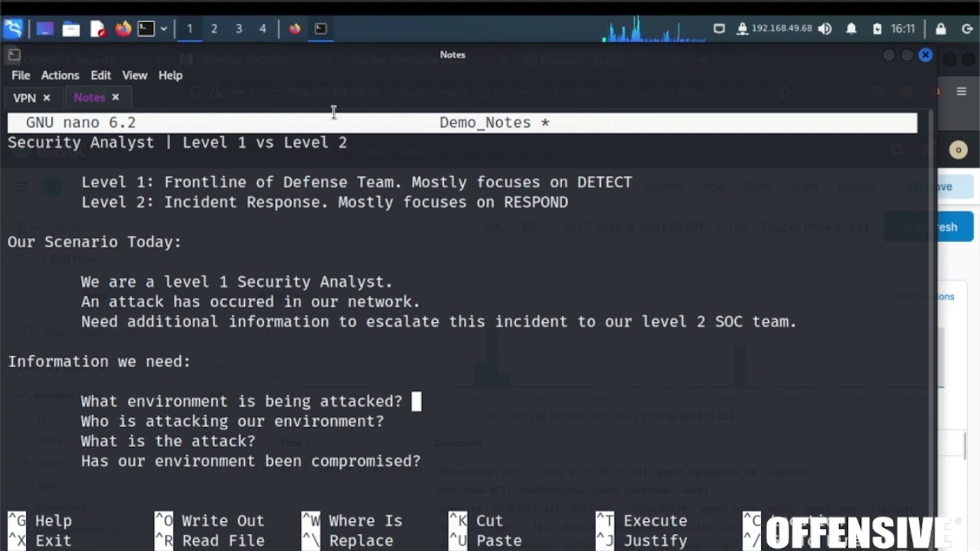Click the 'Level 2: Incident Response' line

[325, 202]
